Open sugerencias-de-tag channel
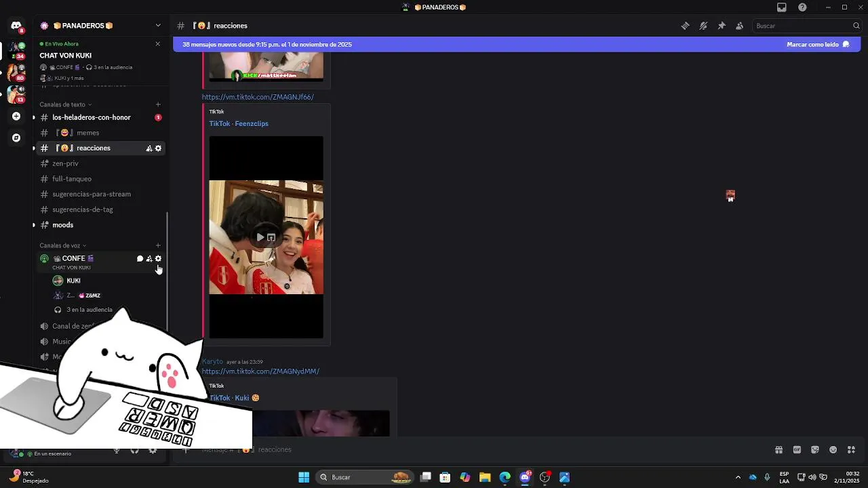The image size is (868, 488). [x=101, y=209]
